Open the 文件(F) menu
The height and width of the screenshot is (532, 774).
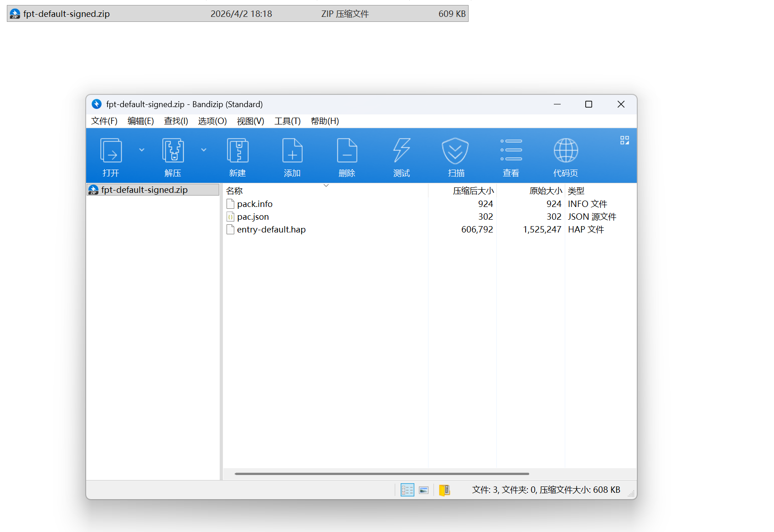click(104, 121)
